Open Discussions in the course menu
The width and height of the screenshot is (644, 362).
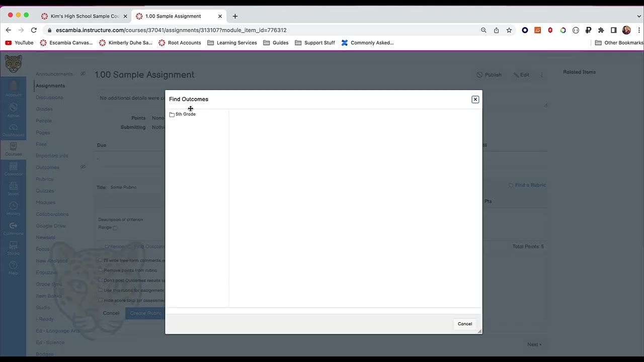49,98
